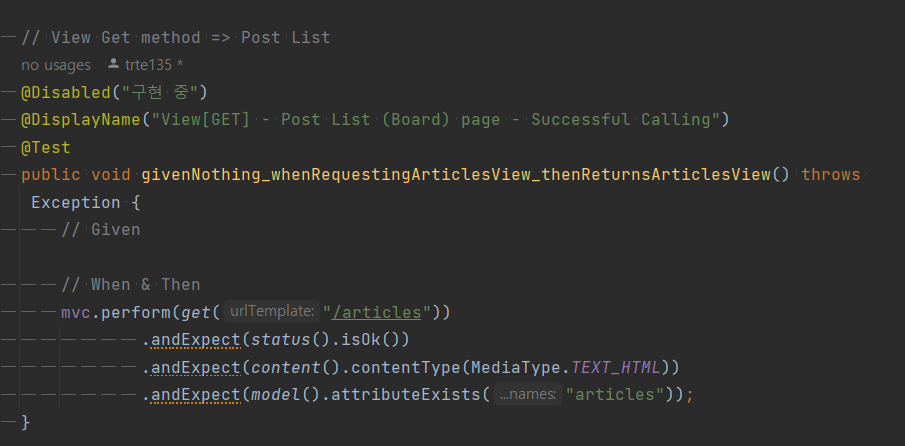This screenshot has height=446, width=905.
Task: Click the 'mvc' field reference
Action: click(76, 312)
